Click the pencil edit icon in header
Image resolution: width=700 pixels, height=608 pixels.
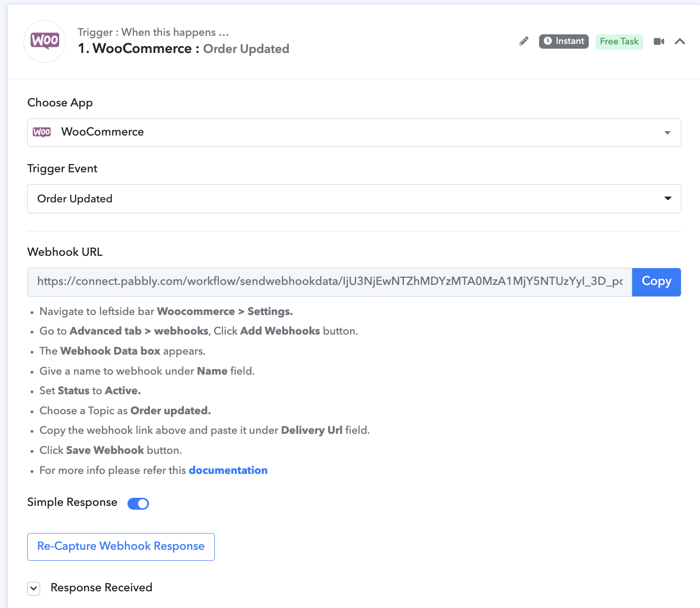click(x=524, y=42)
